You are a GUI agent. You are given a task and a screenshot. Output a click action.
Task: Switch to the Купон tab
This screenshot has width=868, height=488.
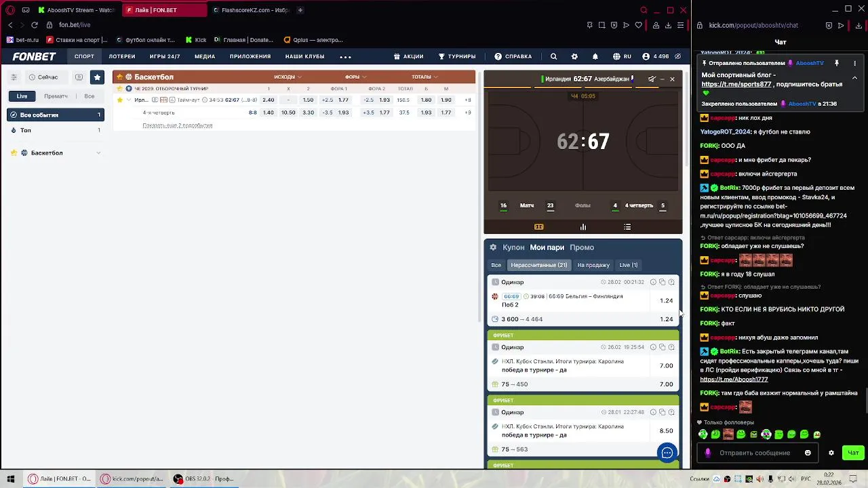pos(513,247)
